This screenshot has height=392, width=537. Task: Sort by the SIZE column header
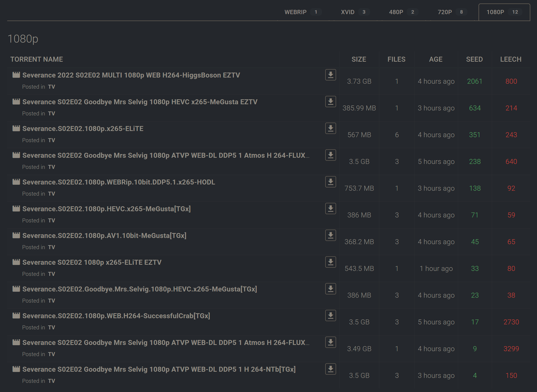click(x=359, y=59)
